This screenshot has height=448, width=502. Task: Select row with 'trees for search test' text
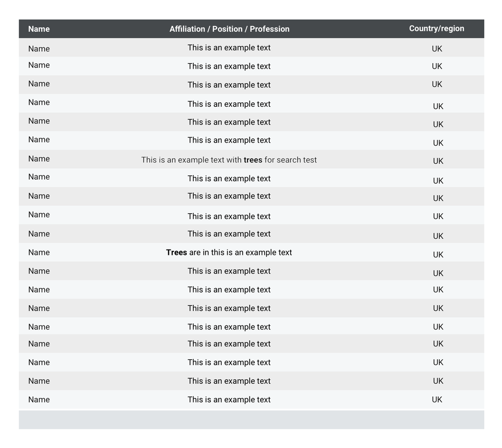[x=251, y=159]
